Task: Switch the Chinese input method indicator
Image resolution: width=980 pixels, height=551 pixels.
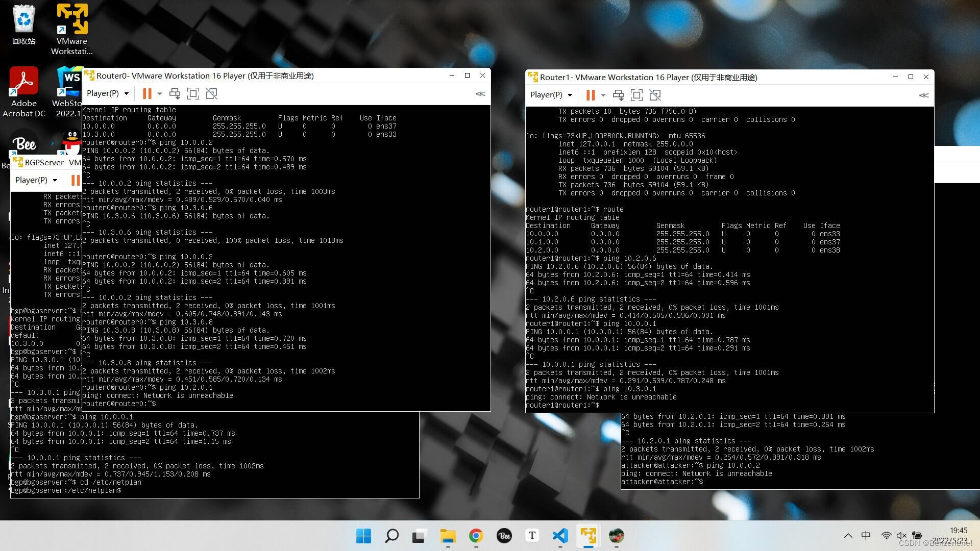Action: click(x=866, y=536)
